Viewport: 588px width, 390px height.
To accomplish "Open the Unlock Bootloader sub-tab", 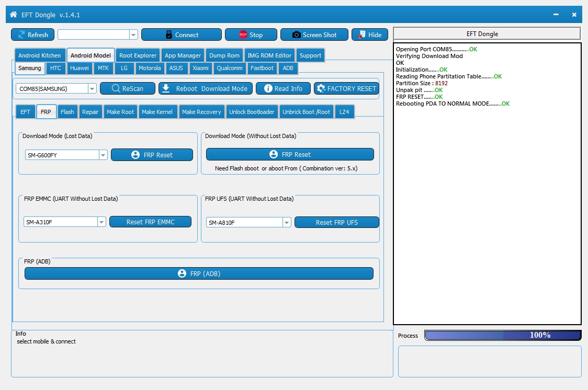I will pyautogui.click(x=252, y=112).
